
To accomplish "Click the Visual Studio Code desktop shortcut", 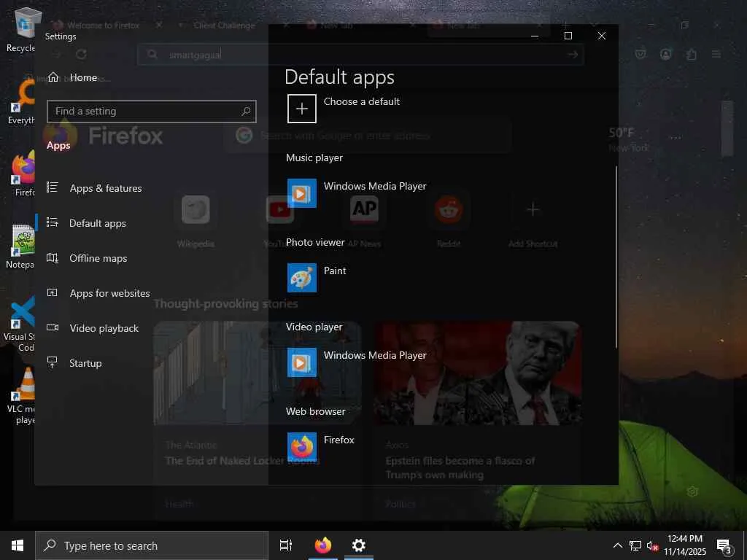I will 20,324.
